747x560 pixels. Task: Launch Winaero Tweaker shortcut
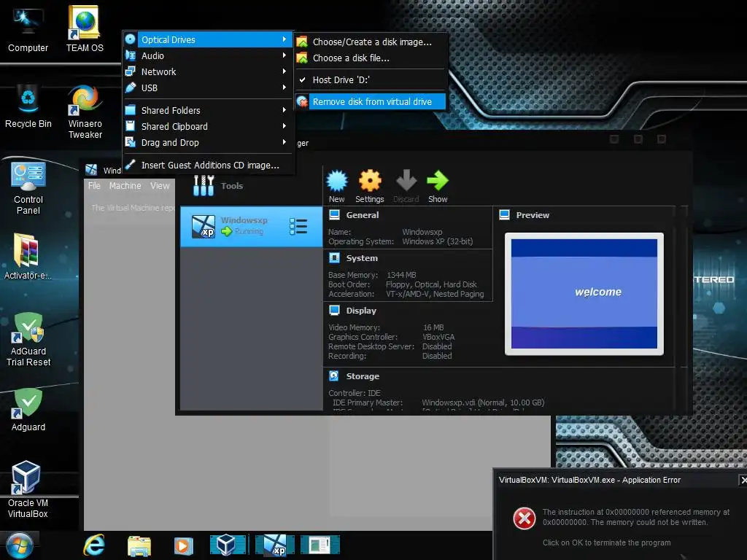point(85,112)
